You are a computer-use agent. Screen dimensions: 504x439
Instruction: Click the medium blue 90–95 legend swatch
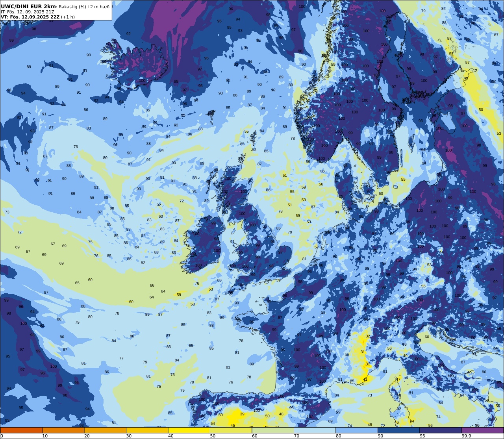pyautogui.click(x=398, y=430)
